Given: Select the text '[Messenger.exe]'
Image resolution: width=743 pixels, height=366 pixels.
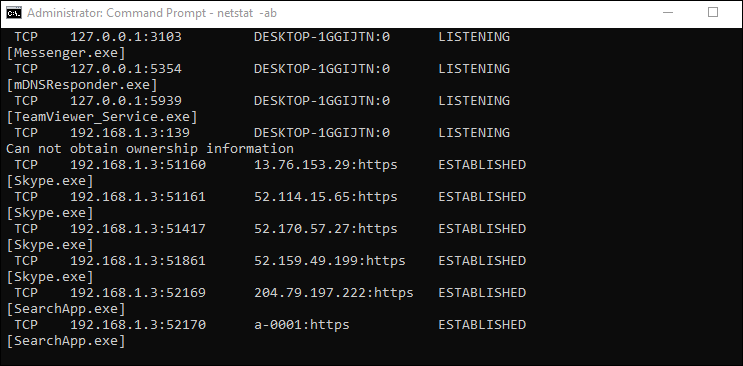Looking at the screenshot, I should click(65, 53).
